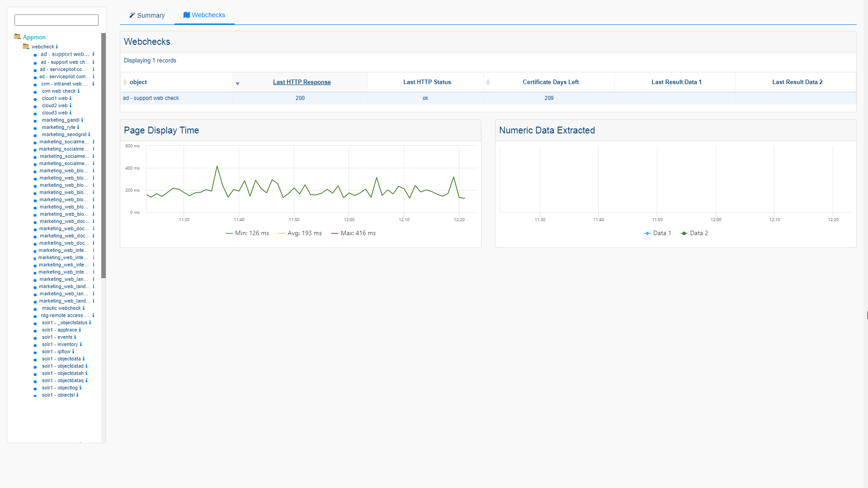Open info icon for solr1 - events
The image size is (868, 488).
click(75, 337)
